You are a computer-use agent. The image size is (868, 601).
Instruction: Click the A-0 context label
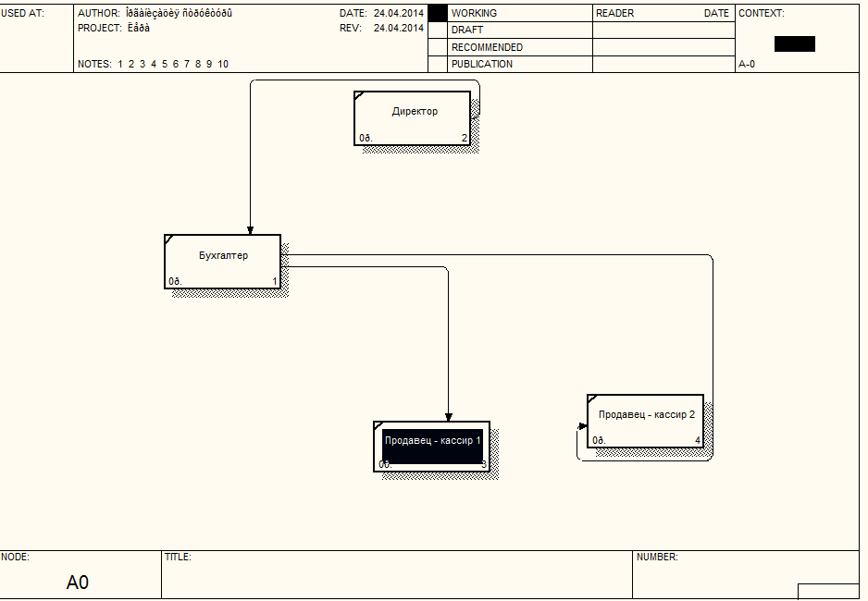[x=746, y=64]
